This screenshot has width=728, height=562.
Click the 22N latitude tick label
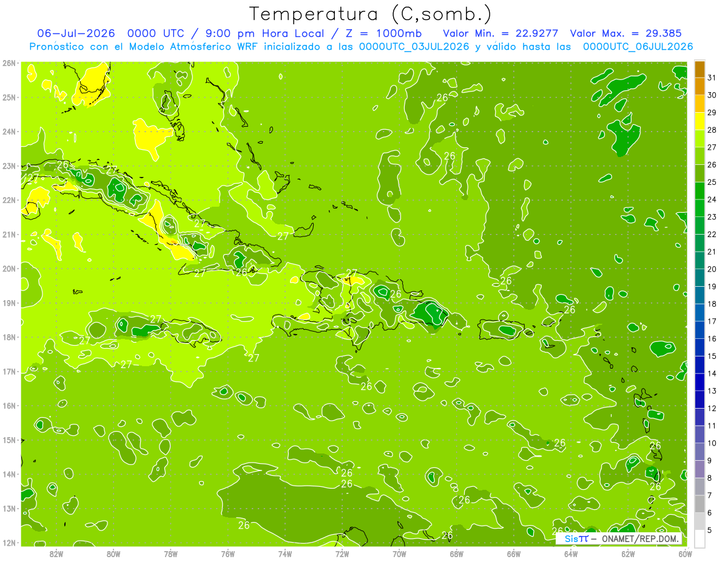click(x=9, y=200)
